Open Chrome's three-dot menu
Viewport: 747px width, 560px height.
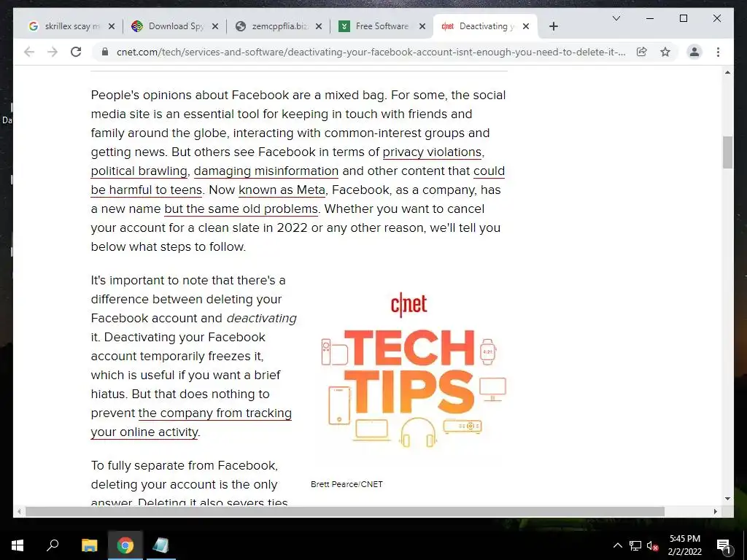point(718,52)
